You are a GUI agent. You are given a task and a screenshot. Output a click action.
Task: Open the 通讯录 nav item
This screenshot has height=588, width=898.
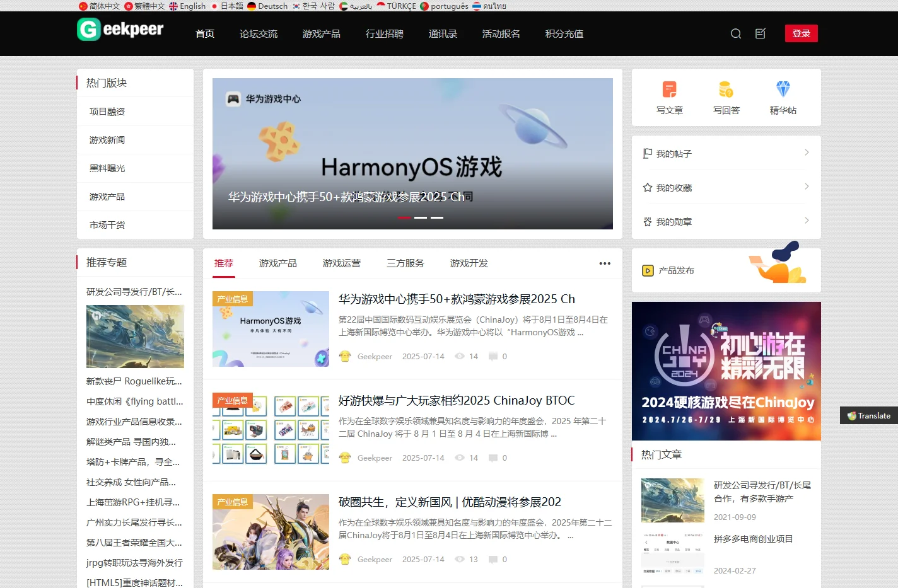tap(443, 33)
